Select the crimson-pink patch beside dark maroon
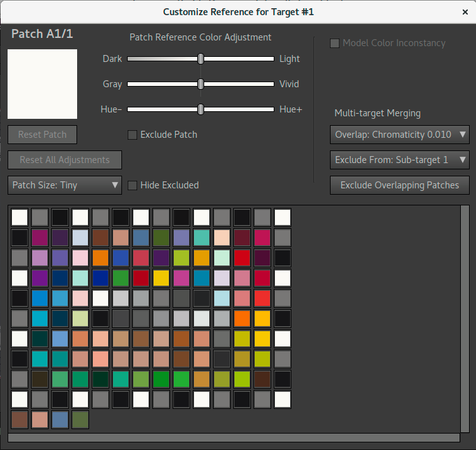This screenshot has height=450, width=476. point(262,238)
